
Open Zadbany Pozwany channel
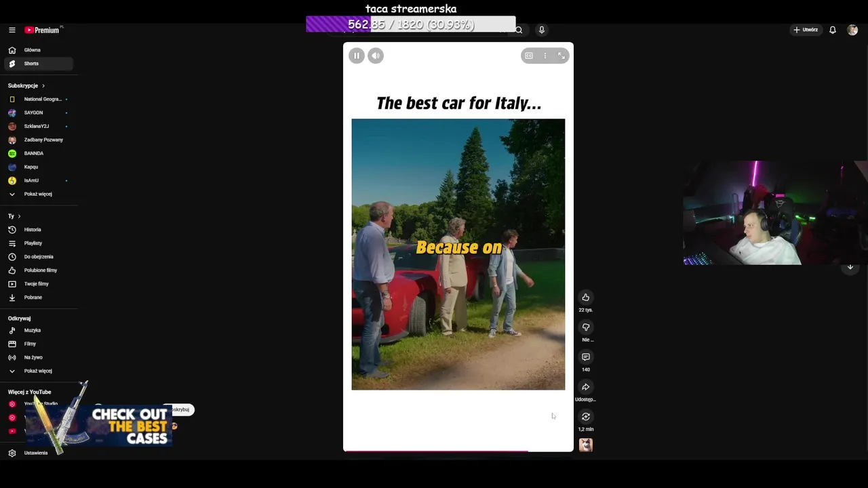click(38, 140)
